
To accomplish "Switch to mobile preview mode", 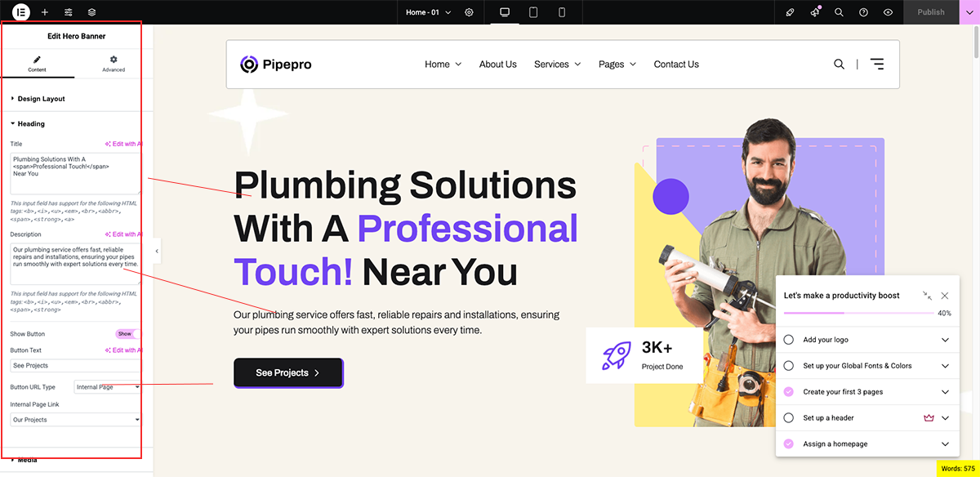I will click(562, 12).
